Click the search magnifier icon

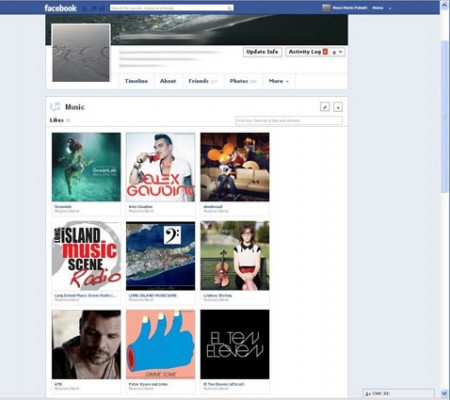(230, 8)
